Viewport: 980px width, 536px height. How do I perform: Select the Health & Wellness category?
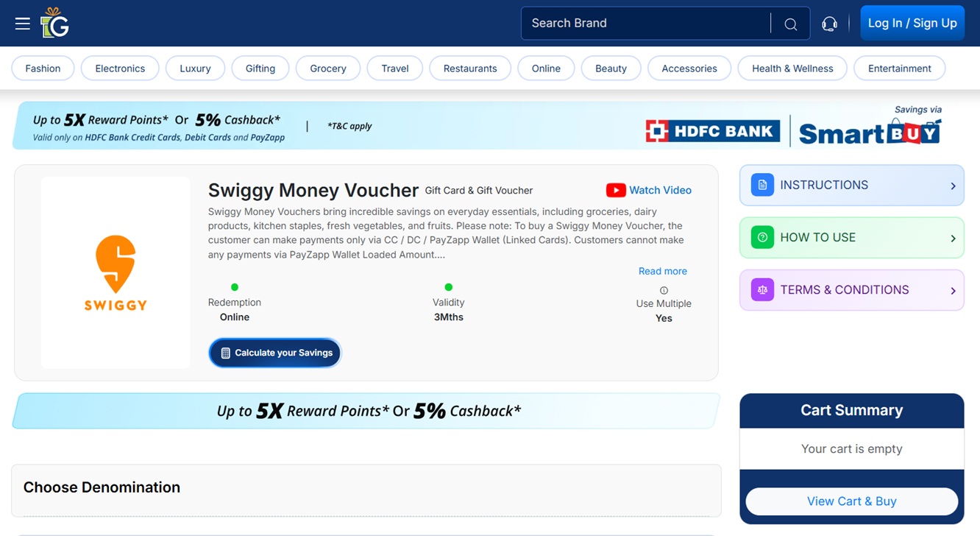(792, 68)
